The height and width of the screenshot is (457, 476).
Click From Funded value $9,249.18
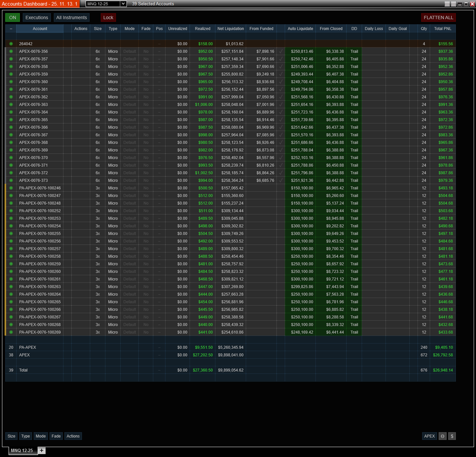[x=265, y=74]
